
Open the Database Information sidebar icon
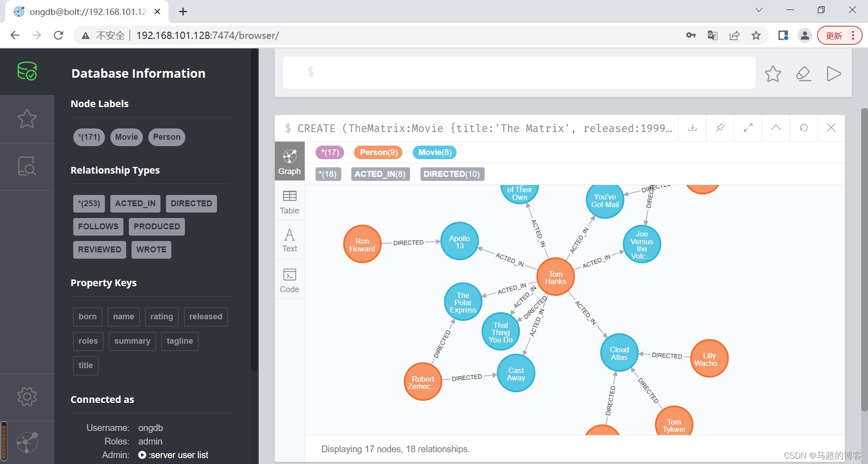[27, 71]
